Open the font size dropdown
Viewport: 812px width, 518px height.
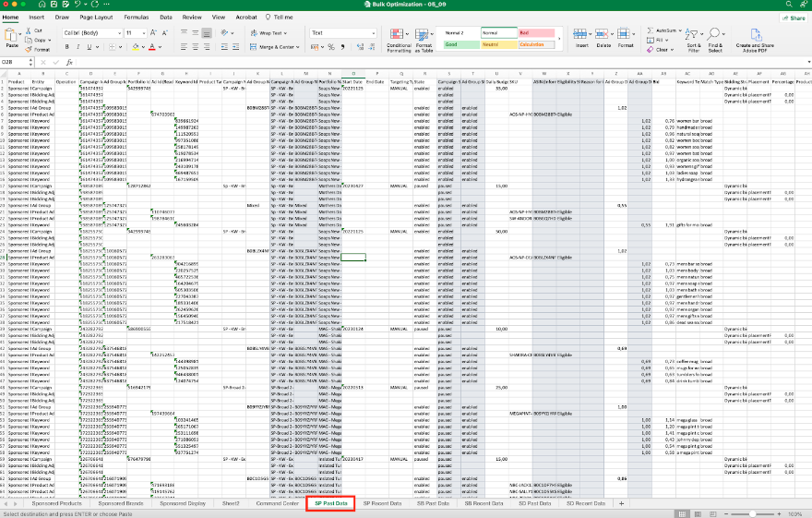click(144, 32)
